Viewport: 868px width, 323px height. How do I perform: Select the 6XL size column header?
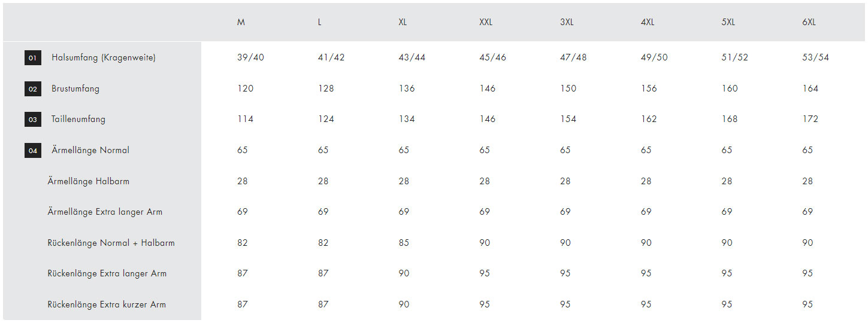pyautogui.click(x=809, y=22)
